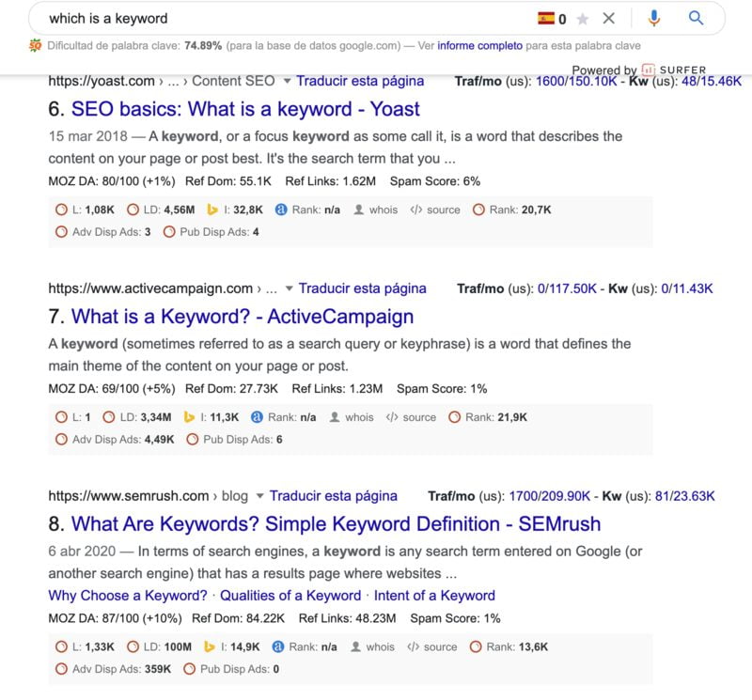
Task: Clear the search box with the X
Action: click(x=608, y=18)
